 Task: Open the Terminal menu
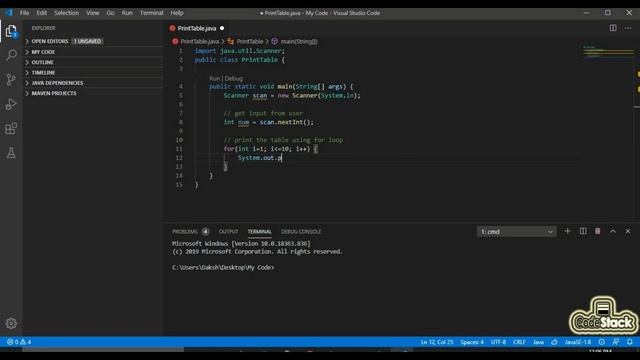pos(151,13)
